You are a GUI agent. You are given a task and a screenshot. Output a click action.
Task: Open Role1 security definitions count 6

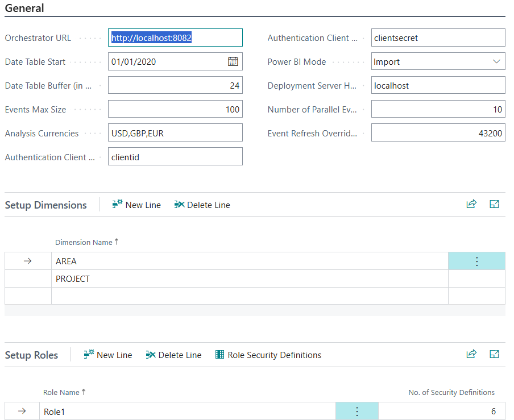(x=442, y=411)
